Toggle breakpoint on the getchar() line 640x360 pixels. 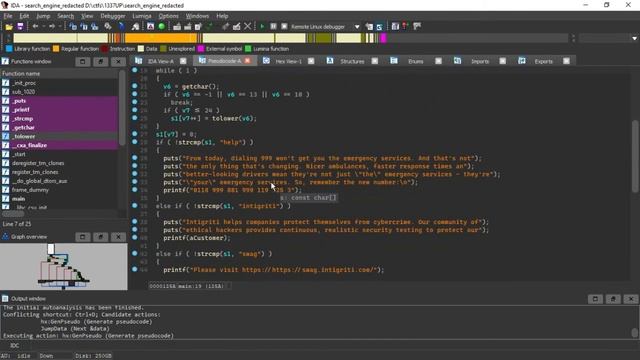[135, 86]
